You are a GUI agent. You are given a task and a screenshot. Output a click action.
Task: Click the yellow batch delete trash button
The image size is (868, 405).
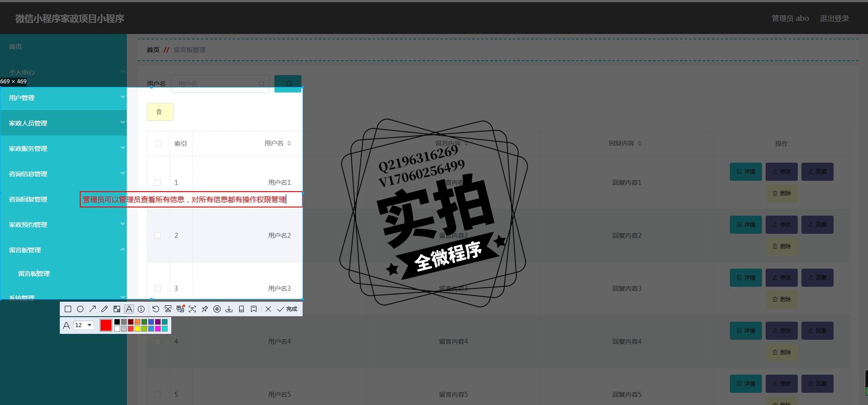pyautogui.click(x=160, y=112)
